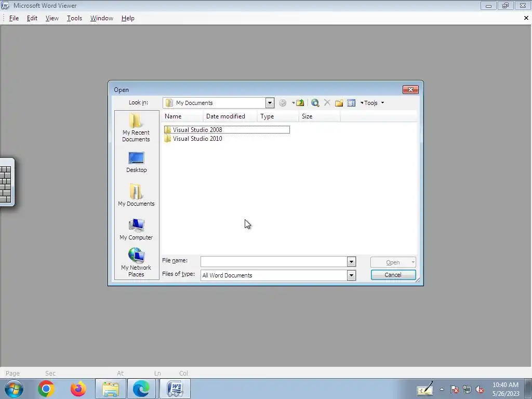Sort by the Name column header
This screenshot has height=399, width=532.
pos(183,116)
